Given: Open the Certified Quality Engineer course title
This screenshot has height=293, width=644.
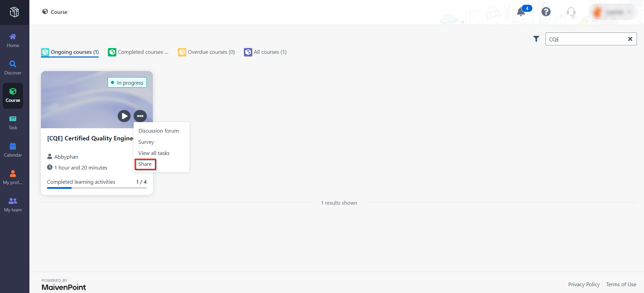Looking at the screenshot, I should click(x=90, y=138).
